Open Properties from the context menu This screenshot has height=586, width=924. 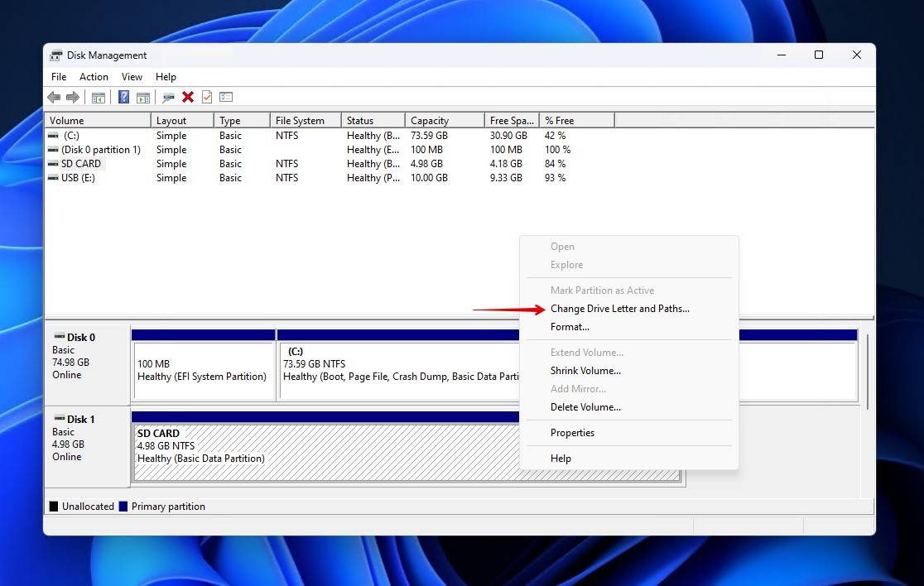coord(572,433)
